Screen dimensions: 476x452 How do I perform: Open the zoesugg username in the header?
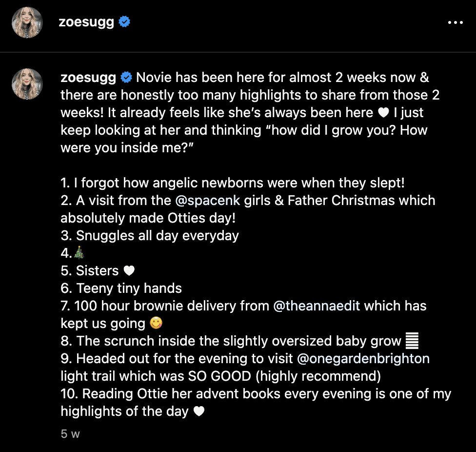coord(86,22)
